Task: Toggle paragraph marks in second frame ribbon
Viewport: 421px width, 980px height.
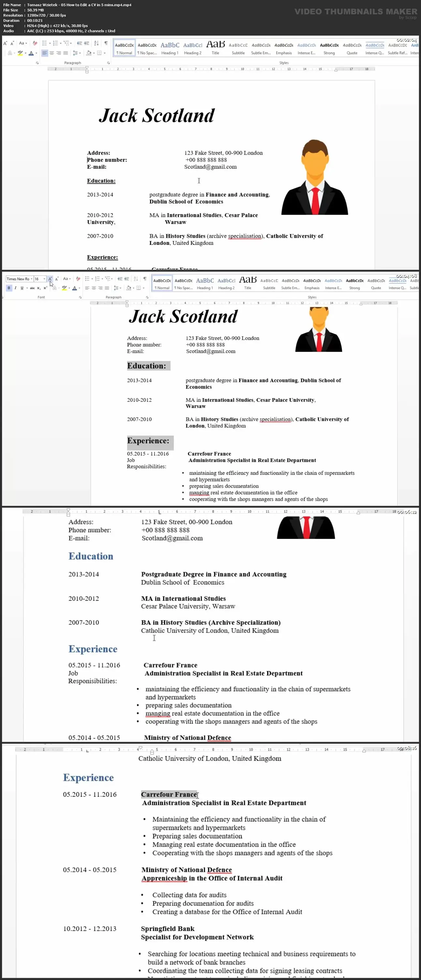Action: pos(145,279)
